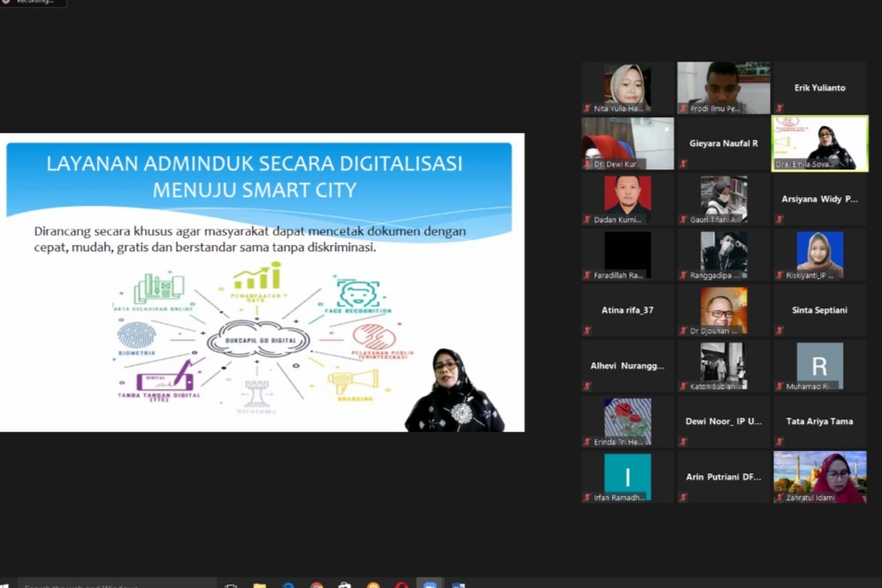
Task: Select Katoni Subian black-and-white photo tile
Action: point(723,366)
